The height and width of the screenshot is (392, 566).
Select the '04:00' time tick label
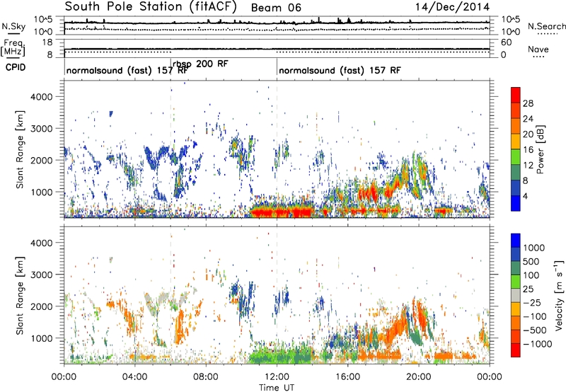134,377
